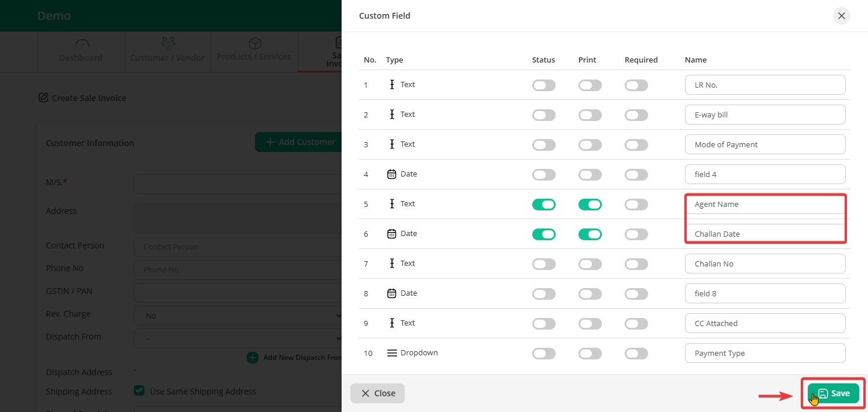Click the green plus icon for new dispatch
The height and width of the screenshot is (412, 868).
(x=253, y=358)
